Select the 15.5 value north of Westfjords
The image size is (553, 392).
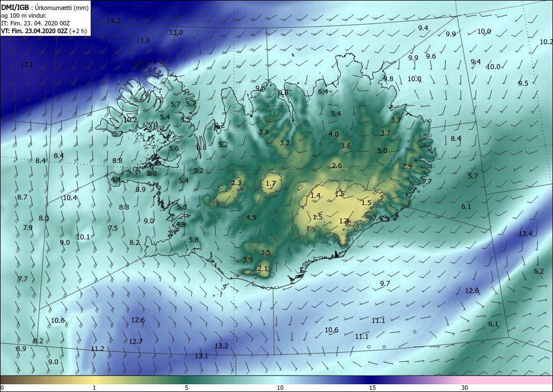pyautogui.click(x=138, y=64)
